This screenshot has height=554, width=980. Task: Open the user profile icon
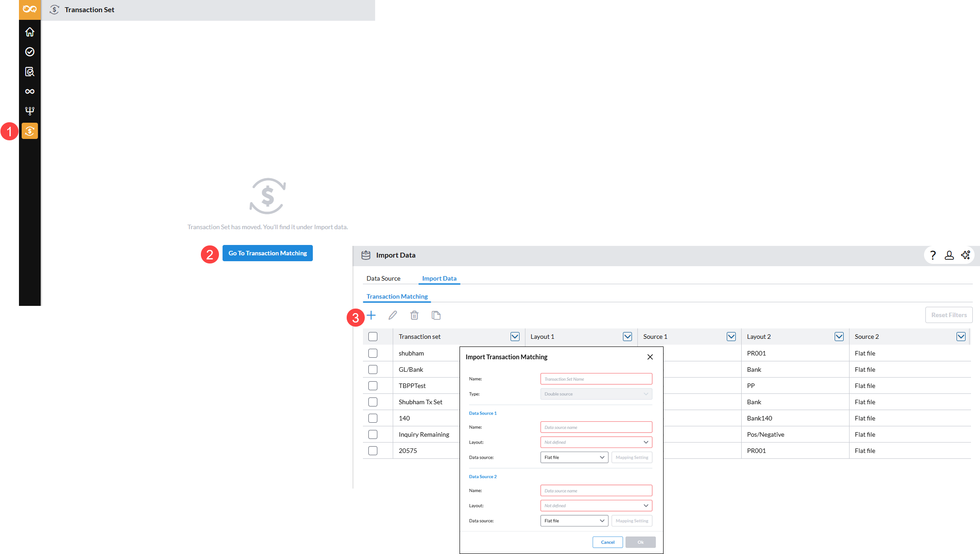(x=949, y=255)
